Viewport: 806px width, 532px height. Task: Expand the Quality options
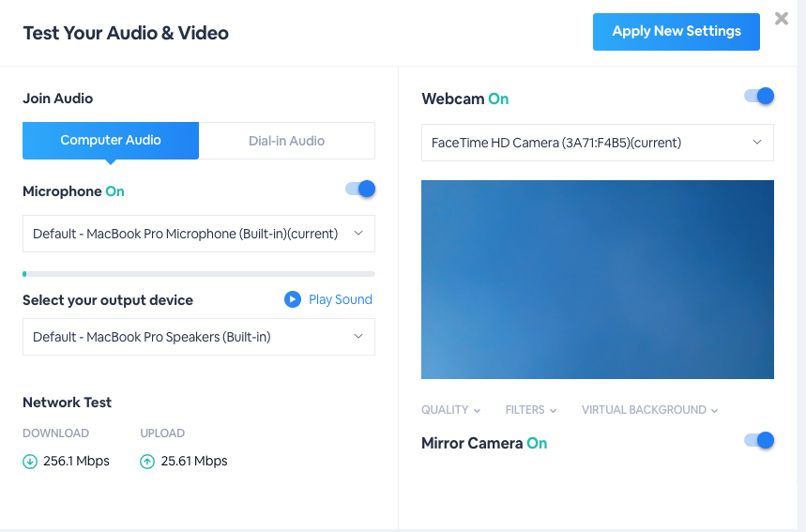(x=450, y=410)
